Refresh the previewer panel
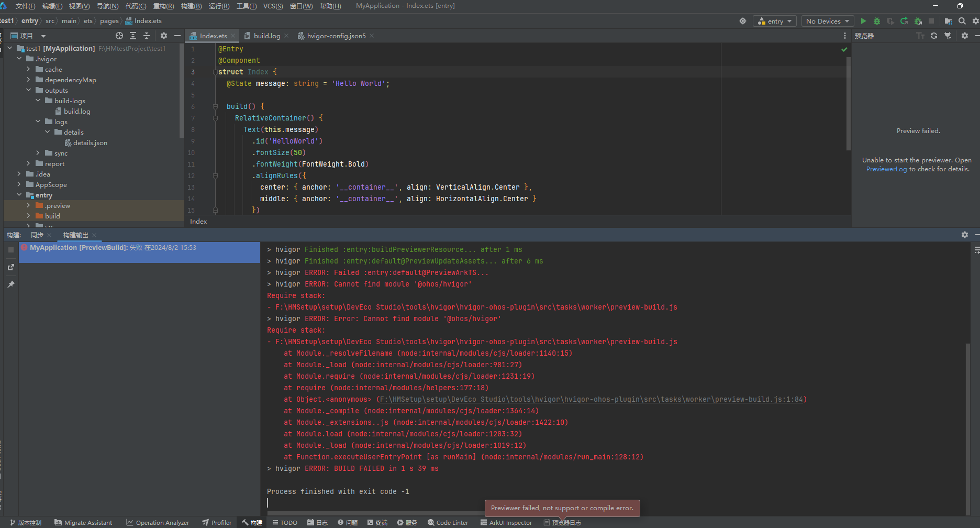 (x=934, y=36)
